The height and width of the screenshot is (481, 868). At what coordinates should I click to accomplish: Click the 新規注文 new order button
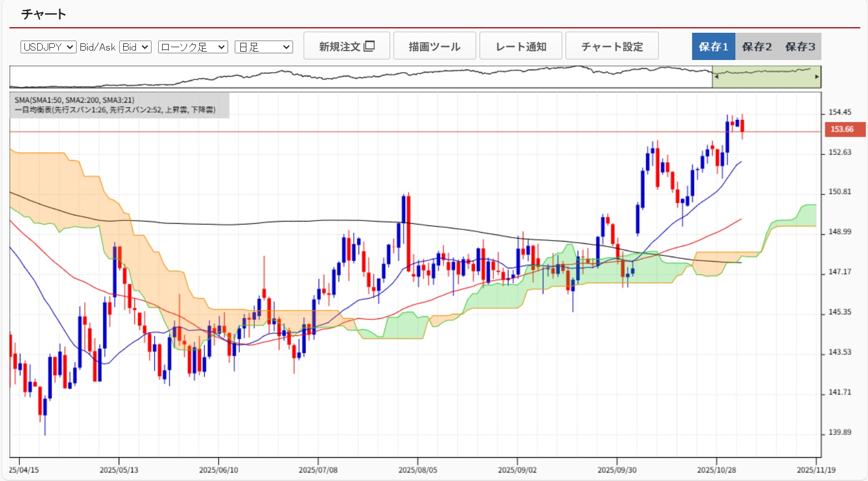[346, 46]
